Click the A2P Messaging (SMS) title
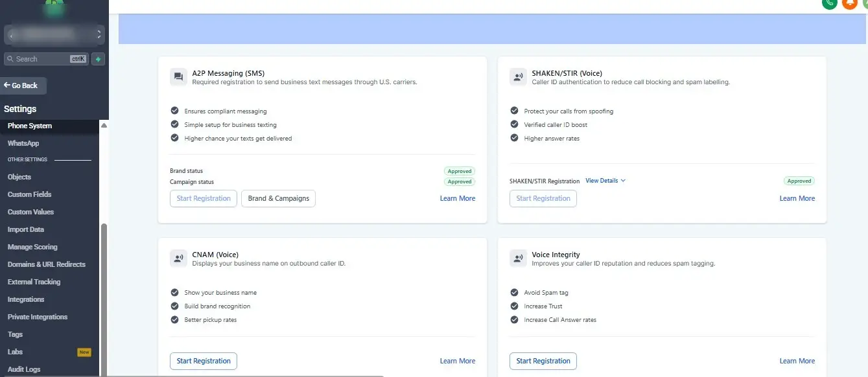Image resolution: width=868 pixels, height=377 pixels. 228,73
